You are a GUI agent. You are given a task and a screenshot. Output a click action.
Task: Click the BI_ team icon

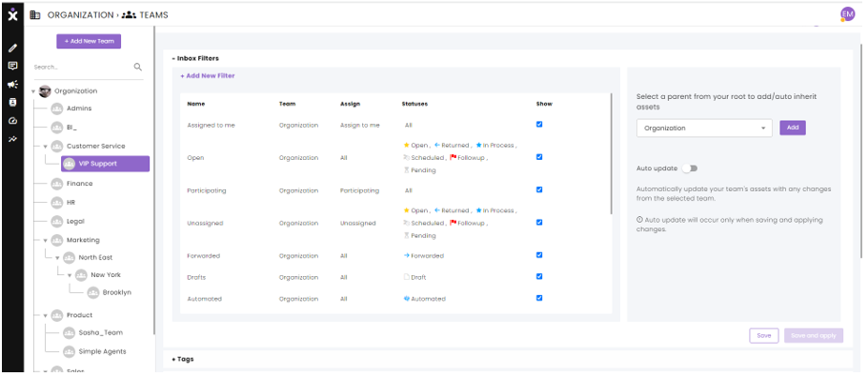56,128
